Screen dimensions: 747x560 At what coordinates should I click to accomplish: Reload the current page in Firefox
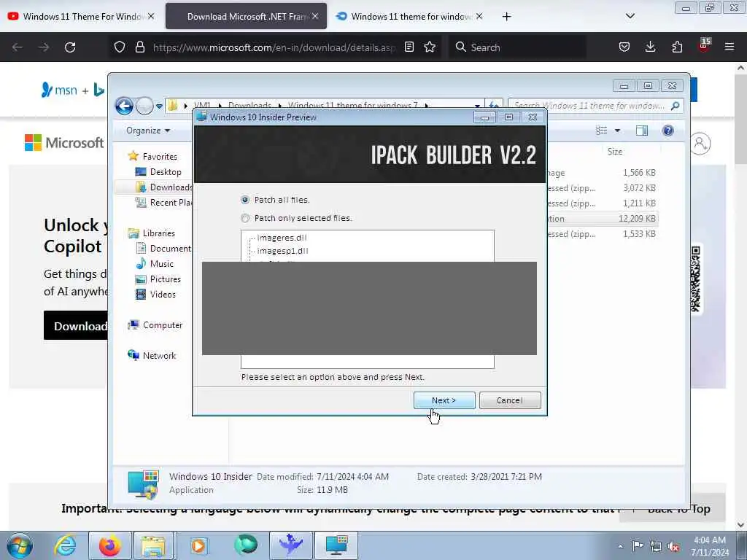(70, 47)
